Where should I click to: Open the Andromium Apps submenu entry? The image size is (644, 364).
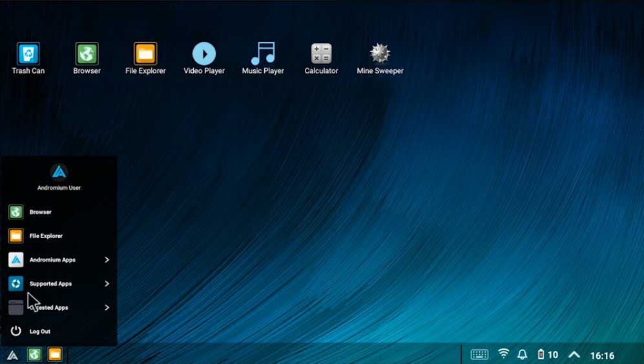tap(59, 259)
